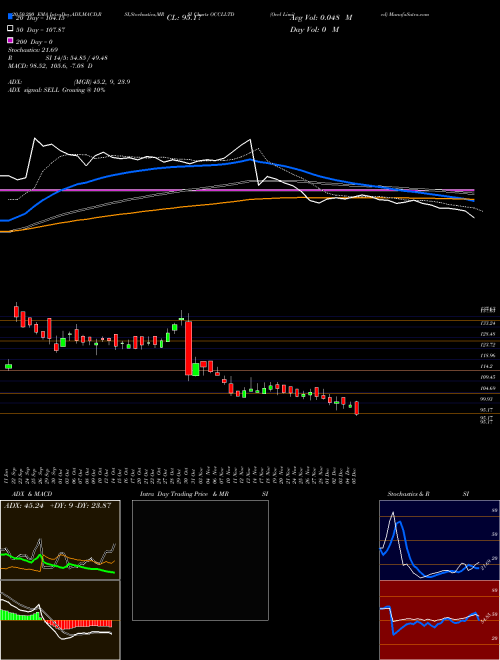Click the white 50 Day legend swatch

tap(10, 29)
